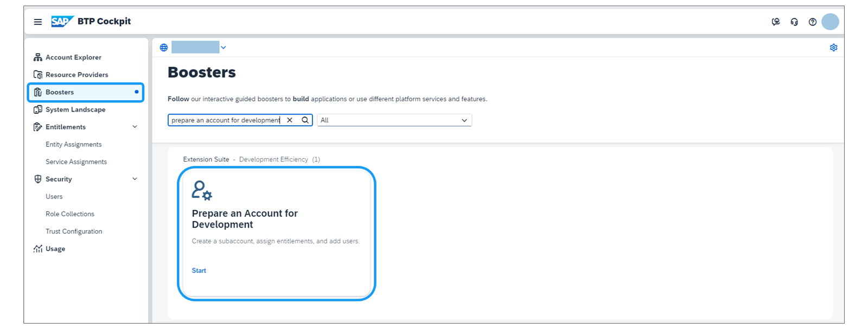Open the help question mark icon

[812, 22]
